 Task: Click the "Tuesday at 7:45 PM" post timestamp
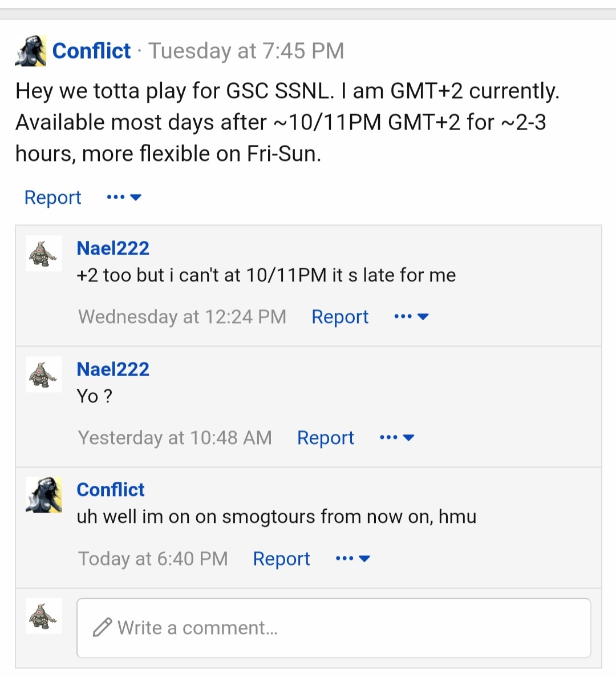(x=246, y=51)
